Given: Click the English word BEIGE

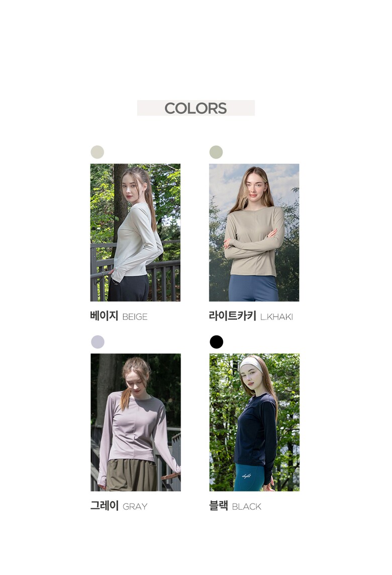Looking at the screenshot, I should pyautogui.click(x=135, y=317).
